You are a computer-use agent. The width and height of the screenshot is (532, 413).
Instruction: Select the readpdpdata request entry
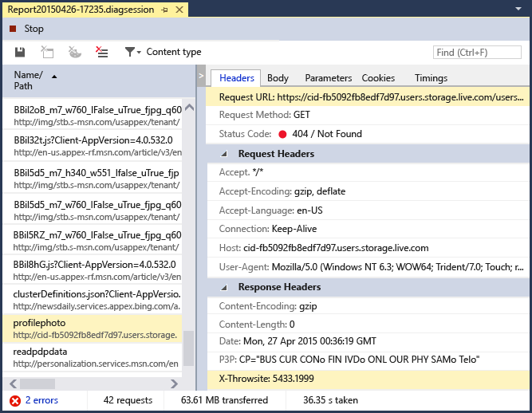[x=96, y=357]
